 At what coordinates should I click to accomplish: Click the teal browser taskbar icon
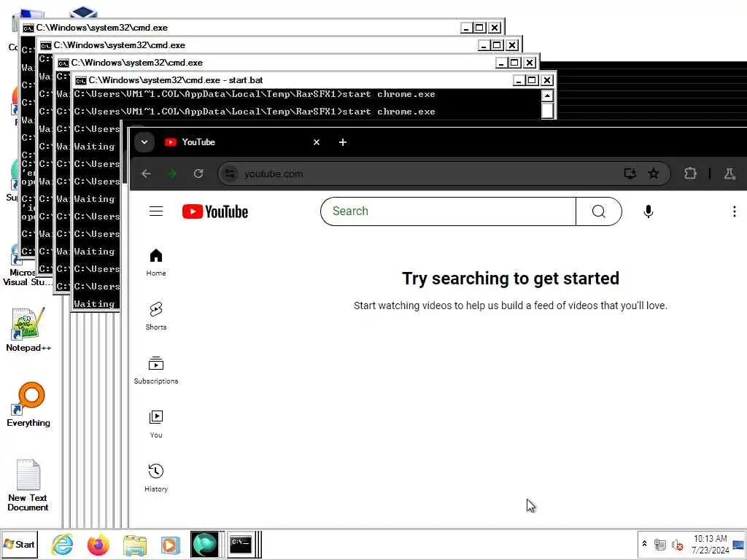(x=204, y=544)
